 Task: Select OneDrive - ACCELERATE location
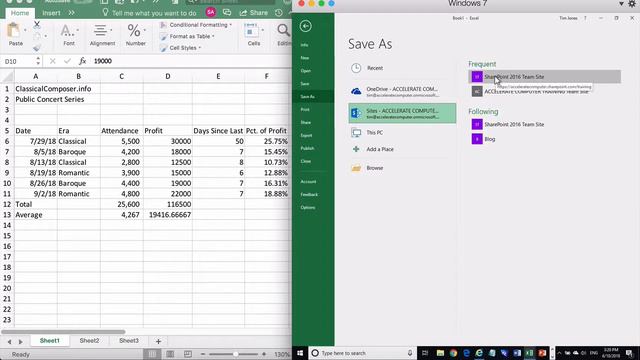coord(402,92)
